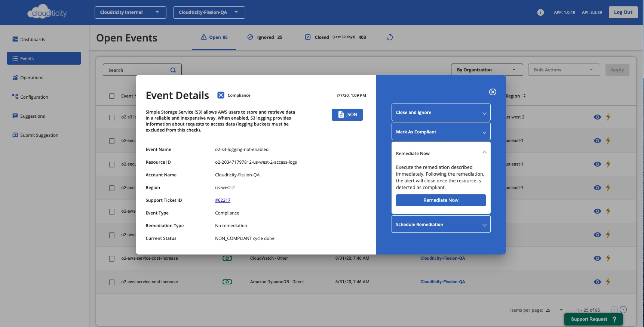Open Suggestions in sidebar

click(44, 116)
